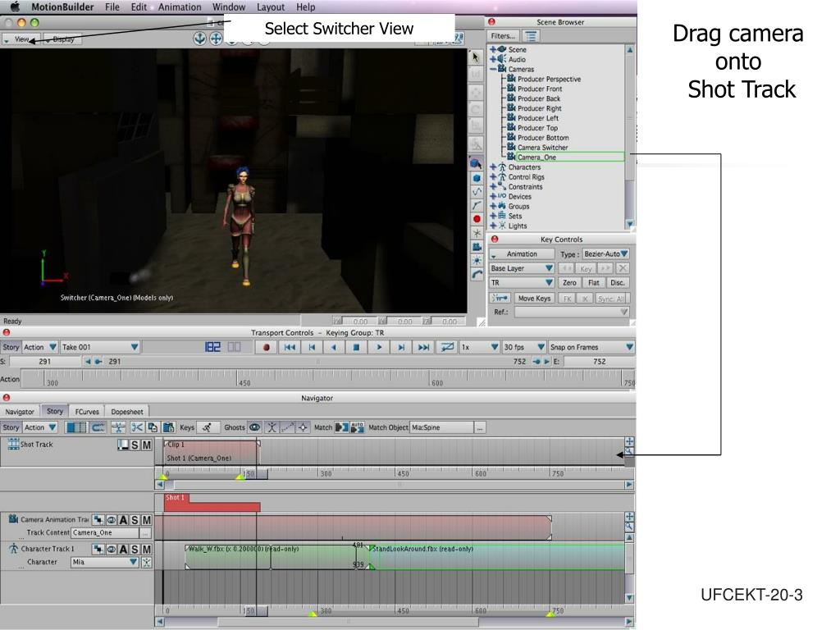
Task: Click the Match Object field Mia:Spine
Action: pos(442,427)
